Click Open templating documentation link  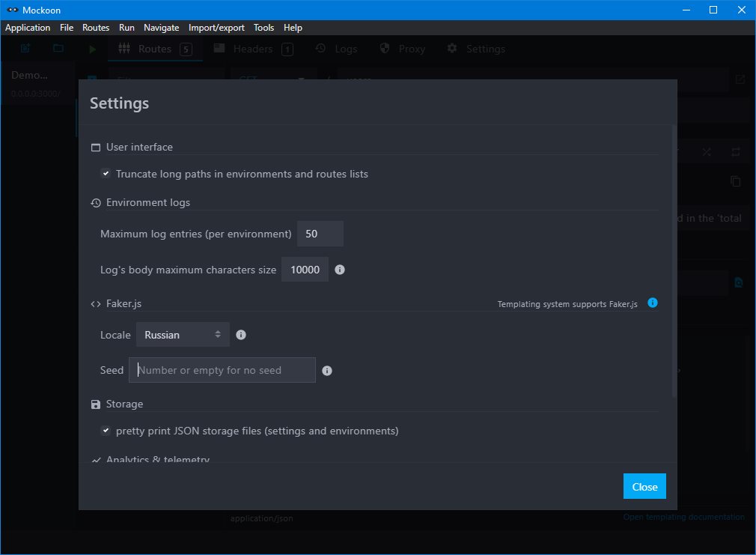point(683,517)
